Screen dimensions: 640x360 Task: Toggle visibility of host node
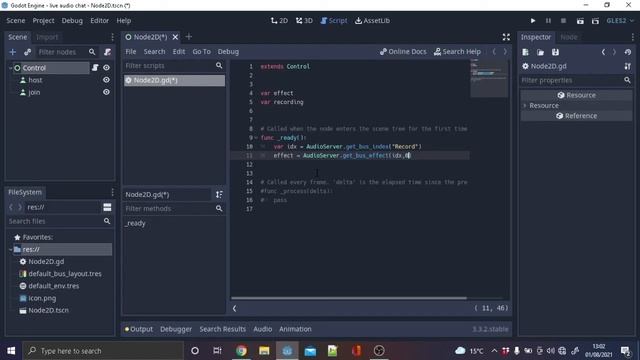(106, 80)
